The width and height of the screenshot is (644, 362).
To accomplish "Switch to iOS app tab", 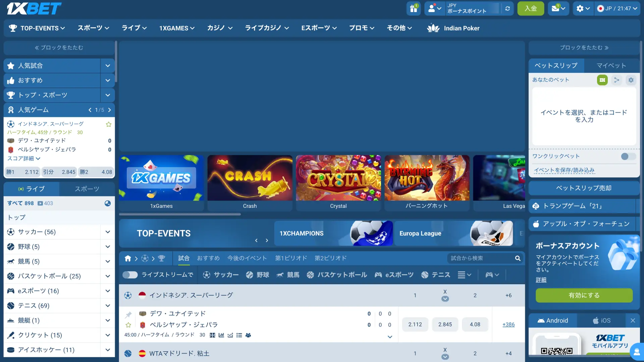I will 601,321.
